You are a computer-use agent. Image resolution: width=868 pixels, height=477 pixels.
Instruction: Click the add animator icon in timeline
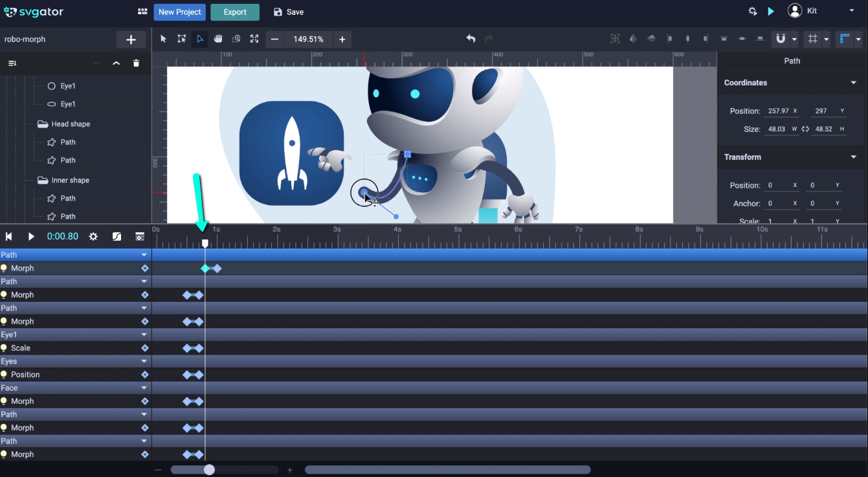pyautogui.click(x=139, y=237)
